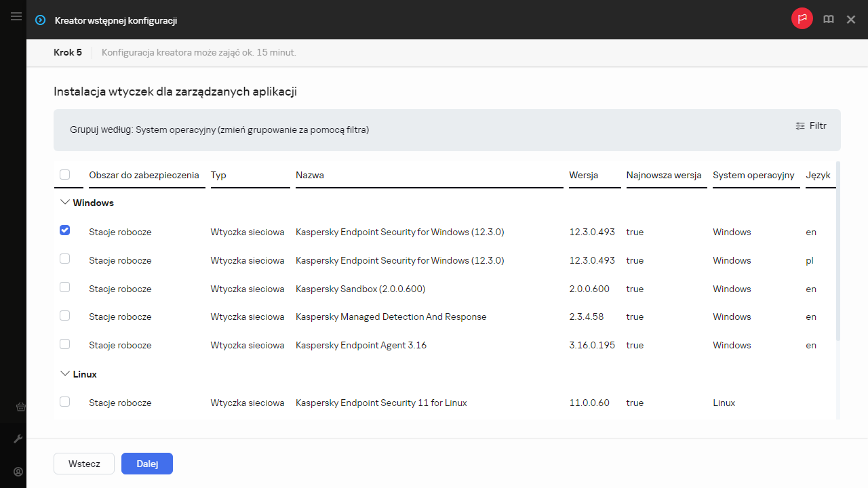The image size is (868, 488).
Task: Click the Wstecz button
Action: coord(84,464)
